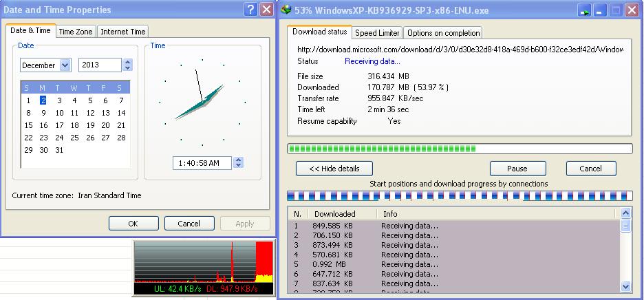Click the 2013 year field
Screen dimensions: 644x300
pyautogui.click(x=100, y=65)
